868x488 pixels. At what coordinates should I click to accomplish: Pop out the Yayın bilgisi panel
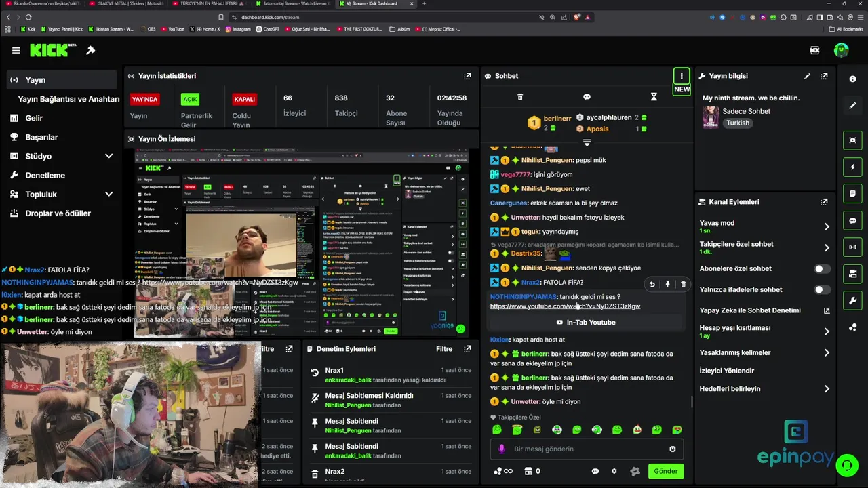coord(824,76)
